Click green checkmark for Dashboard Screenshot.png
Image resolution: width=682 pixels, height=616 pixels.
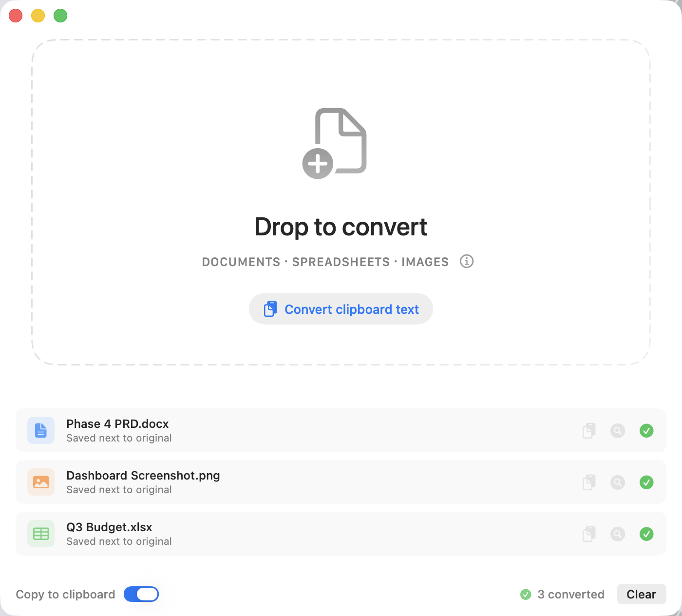point(646,482)
